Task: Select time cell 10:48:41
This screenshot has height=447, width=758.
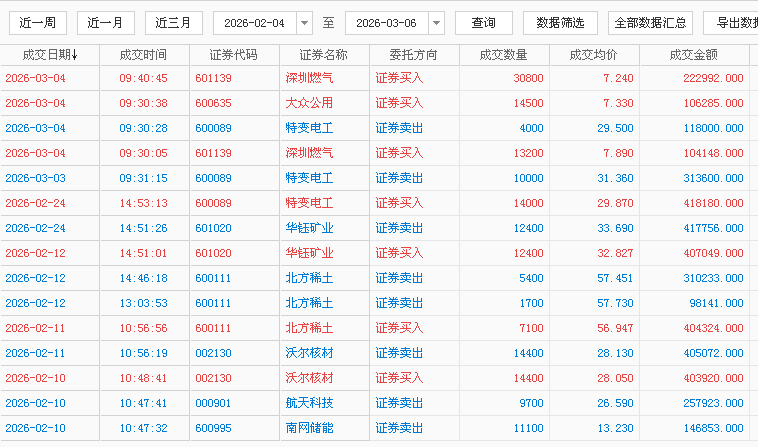Action: 144,378
